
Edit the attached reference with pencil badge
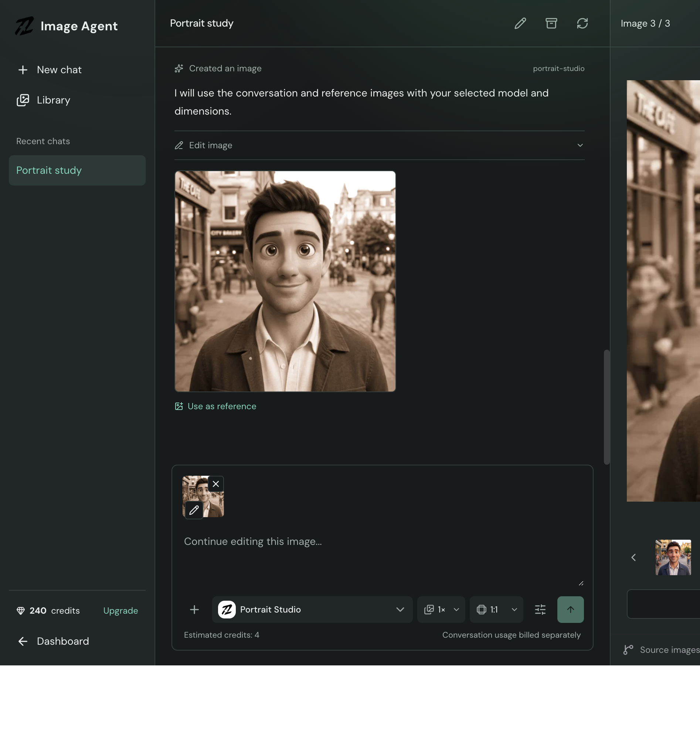[194, 510]
